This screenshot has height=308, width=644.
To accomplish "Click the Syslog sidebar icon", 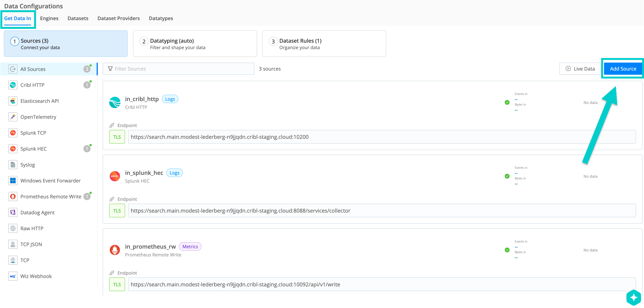I will pos(13,165).
